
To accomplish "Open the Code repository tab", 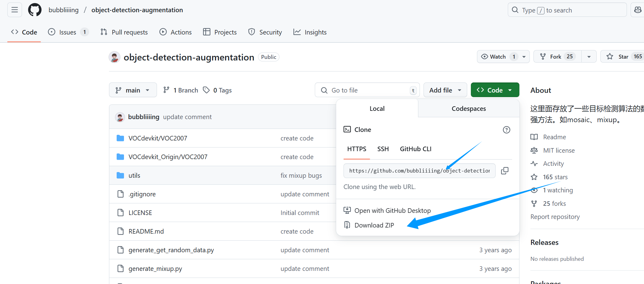I will click(x=24, y=32).
